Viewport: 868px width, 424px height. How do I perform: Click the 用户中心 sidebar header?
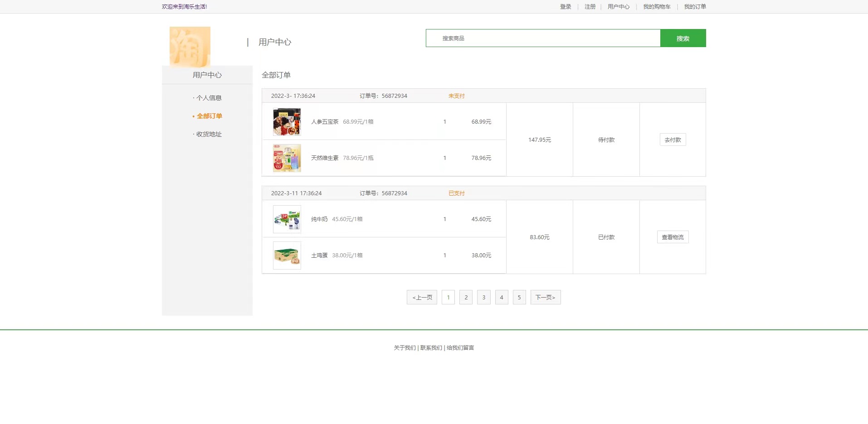pos(207,75)
